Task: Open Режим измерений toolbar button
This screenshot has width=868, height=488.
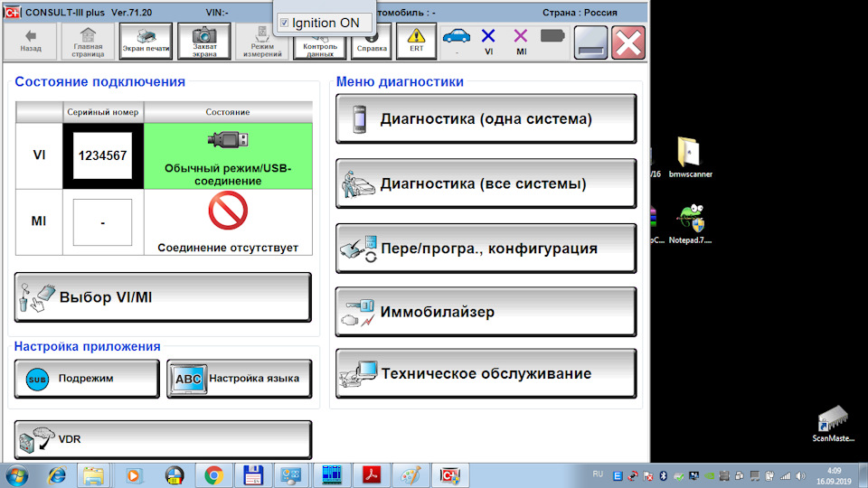Action: click(262, 41)
